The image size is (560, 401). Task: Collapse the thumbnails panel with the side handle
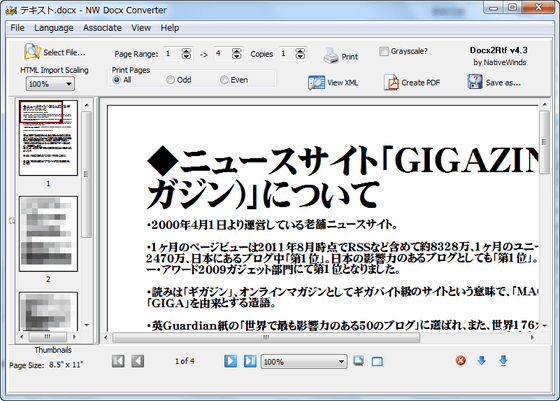point(12,221)
